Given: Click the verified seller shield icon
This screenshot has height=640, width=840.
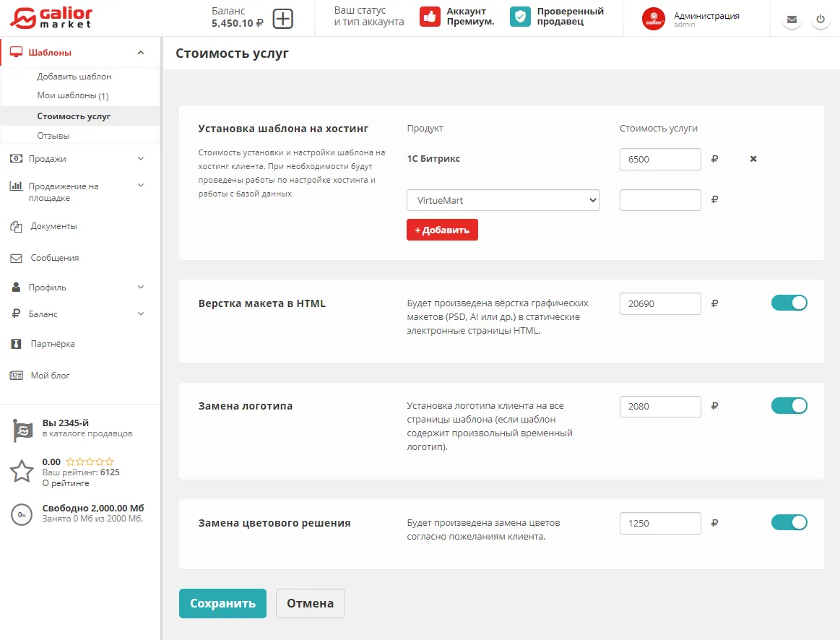Looking at the screenshot, I should click(520, 17).
